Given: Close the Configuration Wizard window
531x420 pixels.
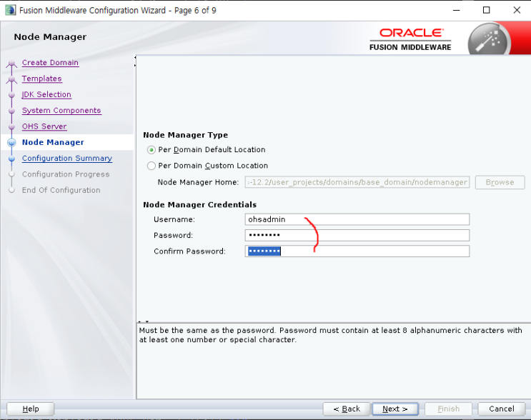Looking at the screenshot, I should coord(517,10).
